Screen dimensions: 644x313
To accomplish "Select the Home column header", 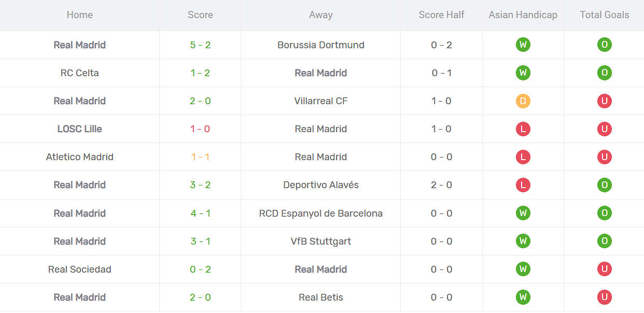I will point(79,15).
